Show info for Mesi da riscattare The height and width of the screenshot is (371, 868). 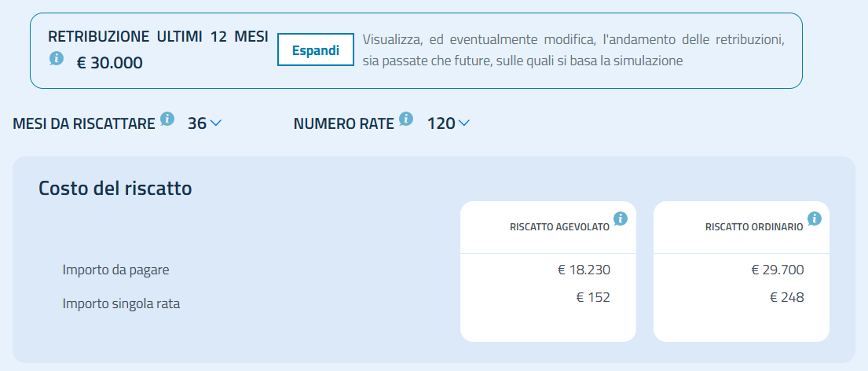point(167,119)
